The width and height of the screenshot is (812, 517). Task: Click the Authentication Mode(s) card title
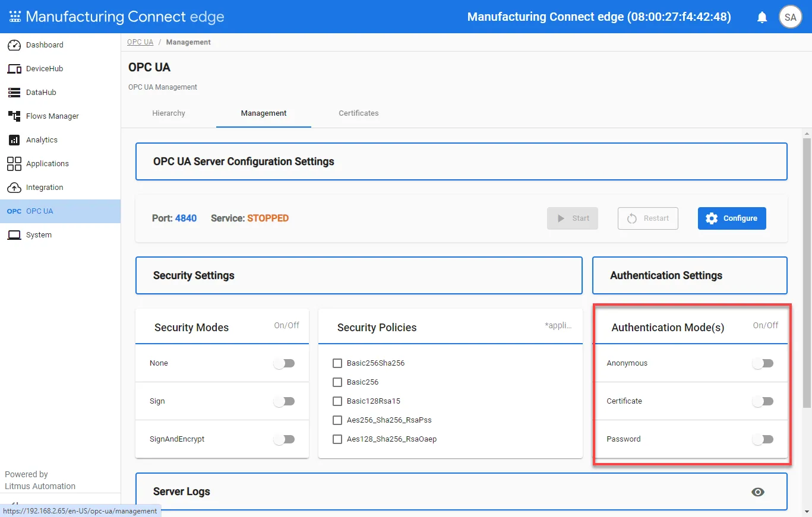668,328
